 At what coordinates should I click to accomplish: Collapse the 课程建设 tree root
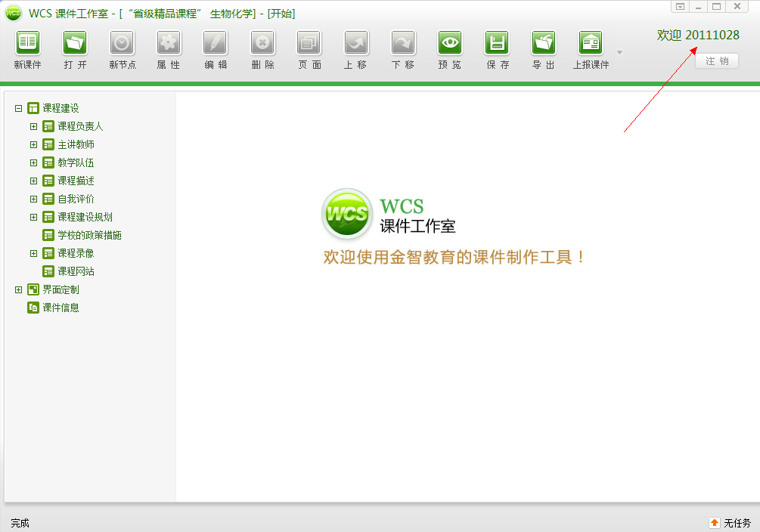[x=19, y=108]
